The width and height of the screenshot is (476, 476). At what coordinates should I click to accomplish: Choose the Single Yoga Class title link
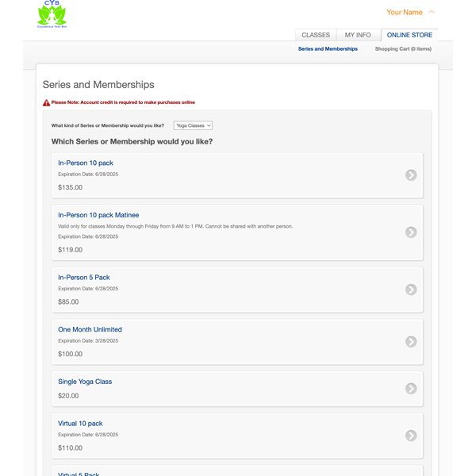pyautogui.click(x=85, y=382)
